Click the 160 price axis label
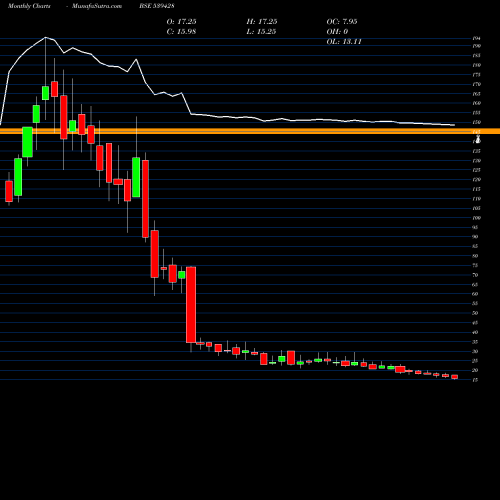 point(477,103)
